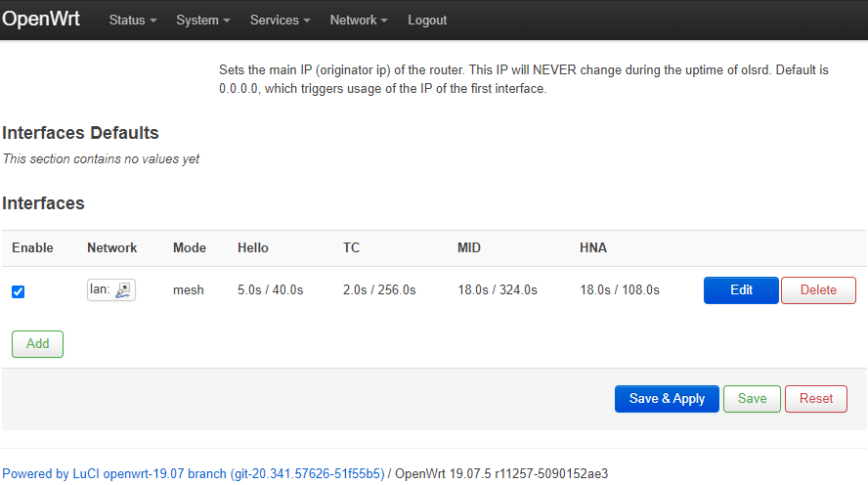Screen dimensions: 868x485
Task: Expand the Network menu
Action: [359, 21]
